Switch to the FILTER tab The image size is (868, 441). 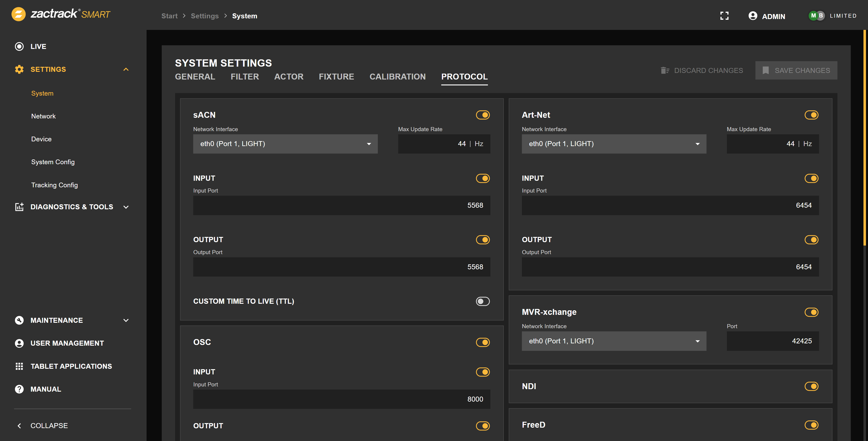click(x=245, y=77)
